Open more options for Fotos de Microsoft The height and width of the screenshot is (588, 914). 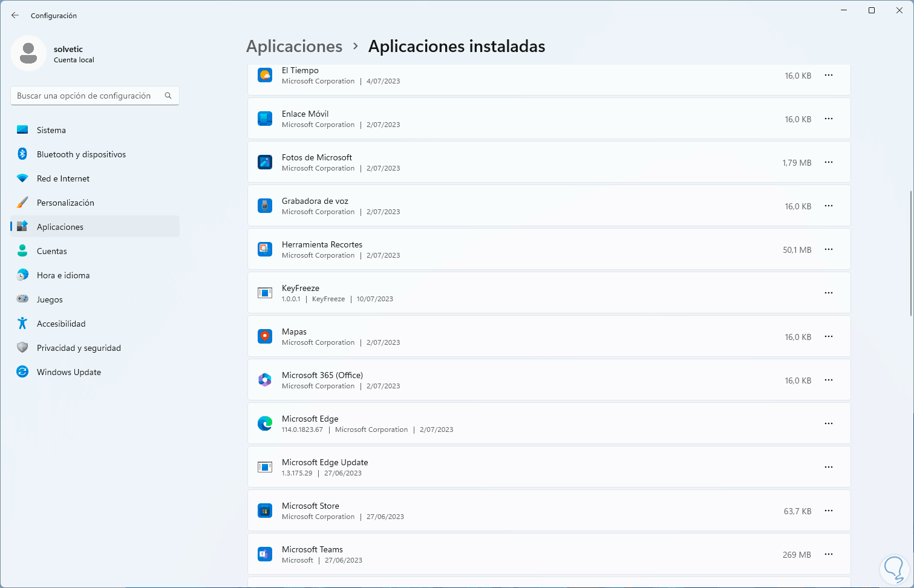(829, 162)
